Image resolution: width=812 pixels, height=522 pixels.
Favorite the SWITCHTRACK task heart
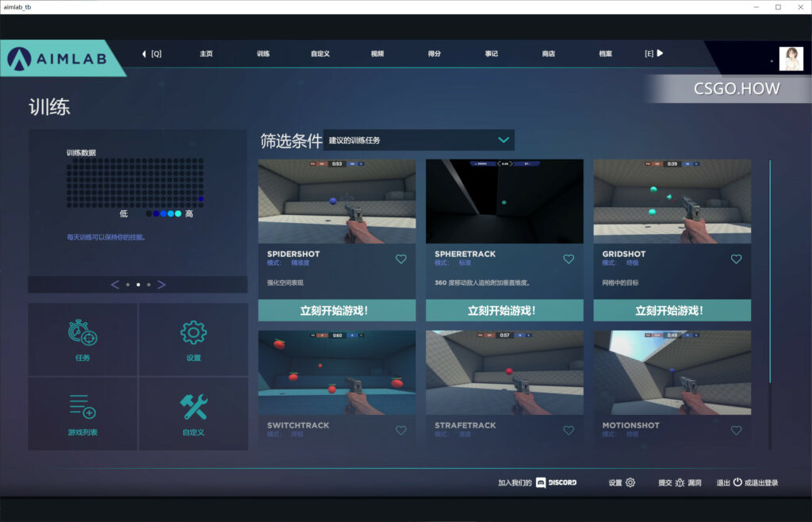pos(400,430)
